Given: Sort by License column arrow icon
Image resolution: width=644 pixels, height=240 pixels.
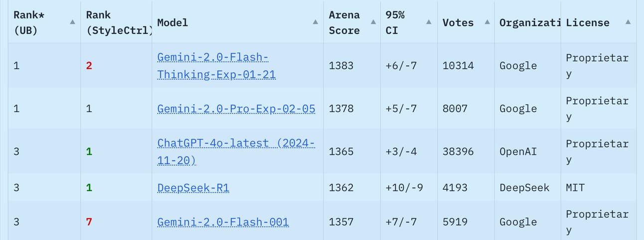Looking at the screenshot, I should point(628,22).
